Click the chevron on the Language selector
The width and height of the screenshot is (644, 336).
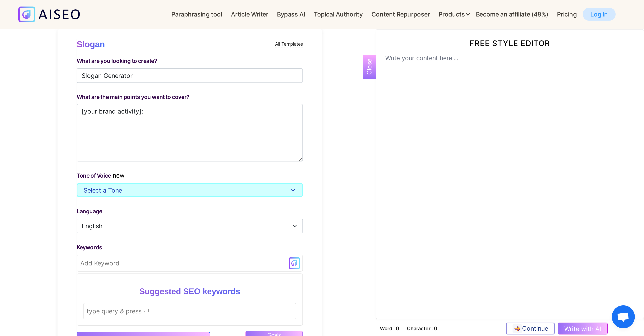pyautogui.click(x=295, y=226)
